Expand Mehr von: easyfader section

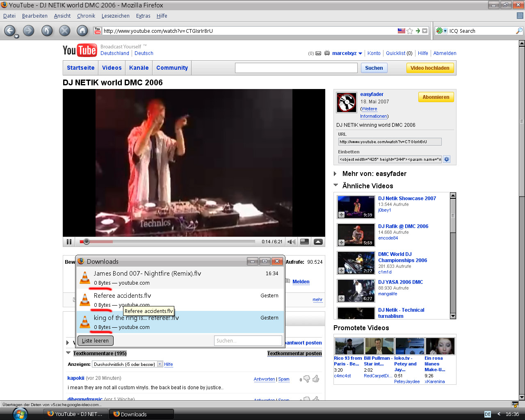tap(335, 173)
